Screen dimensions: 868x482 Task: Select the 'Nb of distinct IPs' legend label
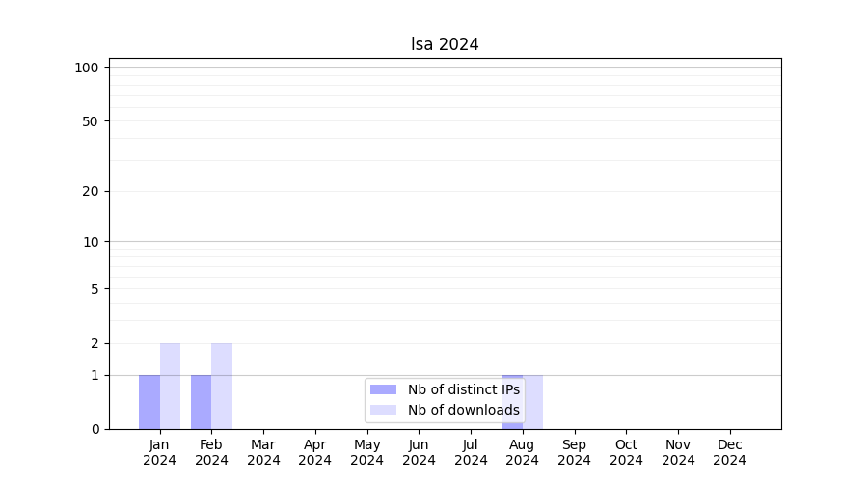tap(463, 389)
